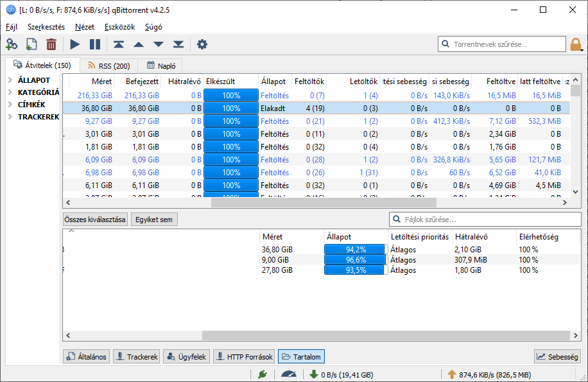The height and width of the screenshot is (382, 588).
Task: Open the Eszközök menu
Action: coord(119,27)
